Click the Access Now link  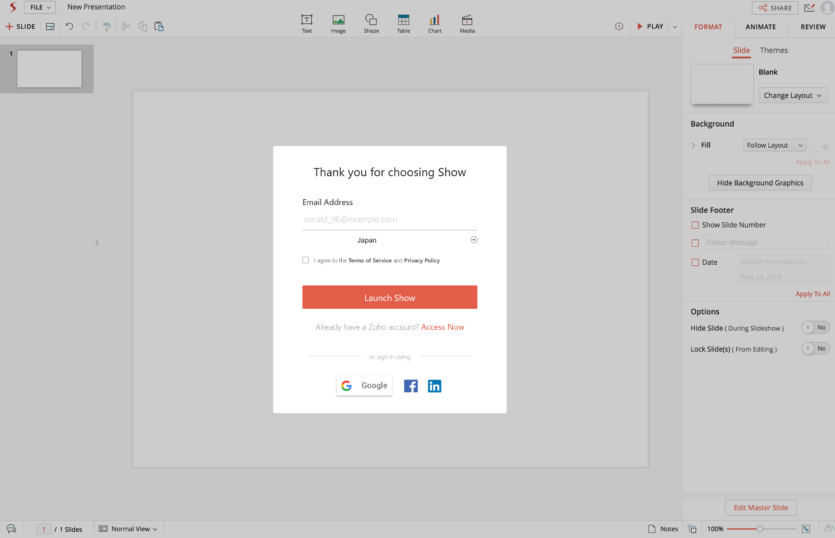(x=442, y=327)
